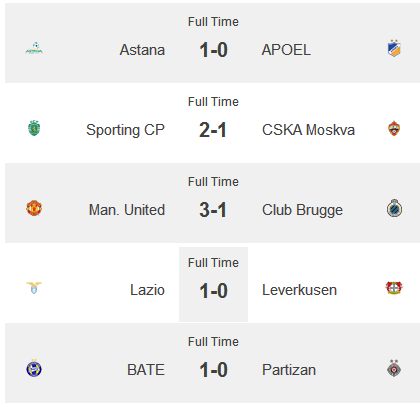Open the Sporting CP crest icon
Image resolution: width=420 pixels, height=407 pixels.
click(34, 128)
